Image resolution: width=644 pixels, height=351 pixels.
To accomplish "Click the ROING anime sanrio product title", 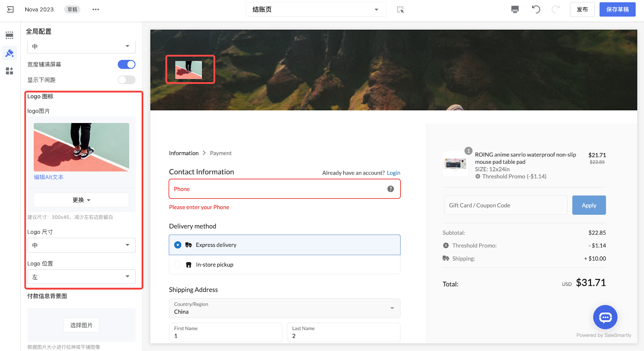I will coord(525,158).
